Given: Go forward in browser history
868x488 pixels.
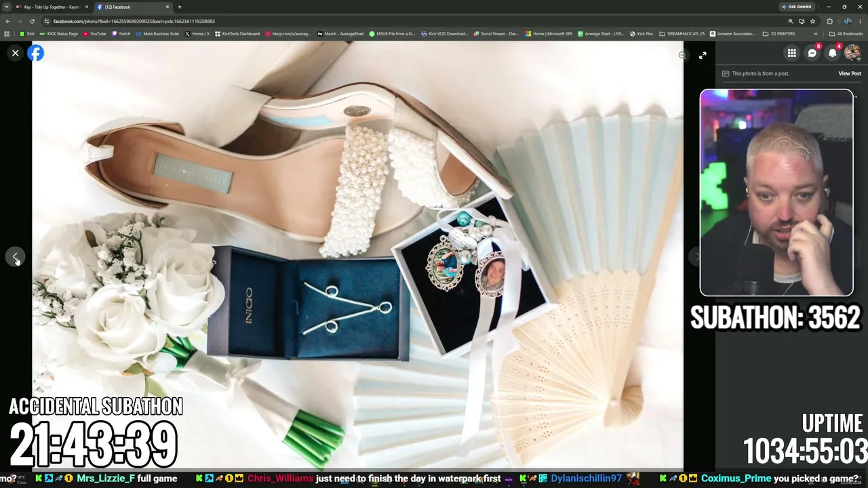Looking at the screenshot, I should pos(20,21).
